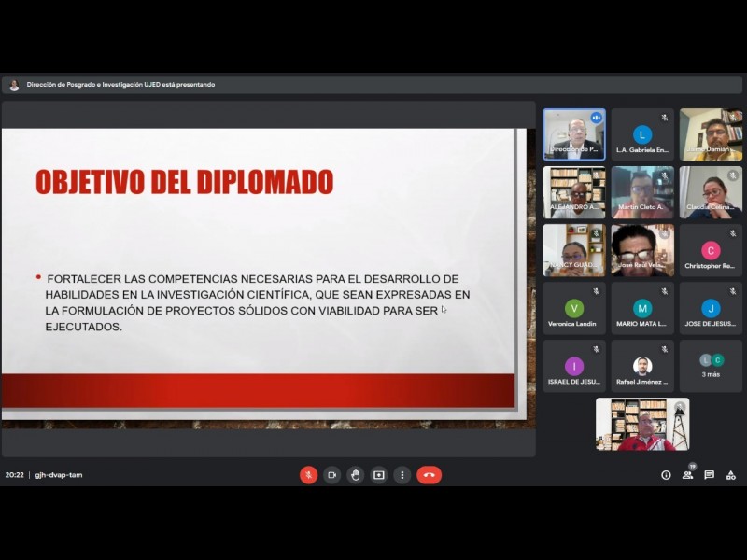Image resolution: width=747 pixels, height=560 pixels.
Task: Open the chat panel icon
Action: pos(709,475)
